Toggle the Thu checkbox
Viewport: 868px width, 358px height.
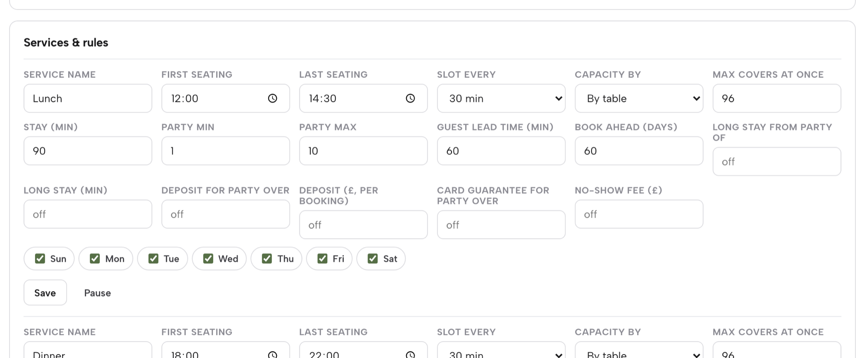coord(267,259)
